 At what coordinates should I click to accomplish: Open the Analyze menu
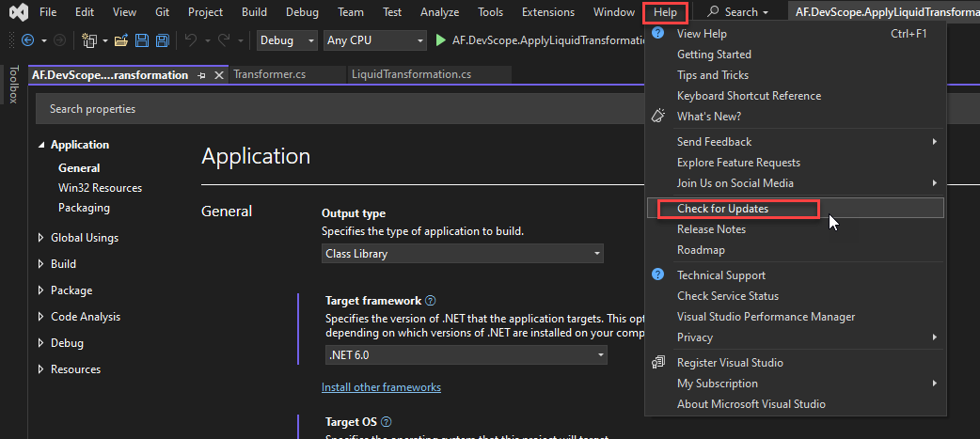[439, 12]
